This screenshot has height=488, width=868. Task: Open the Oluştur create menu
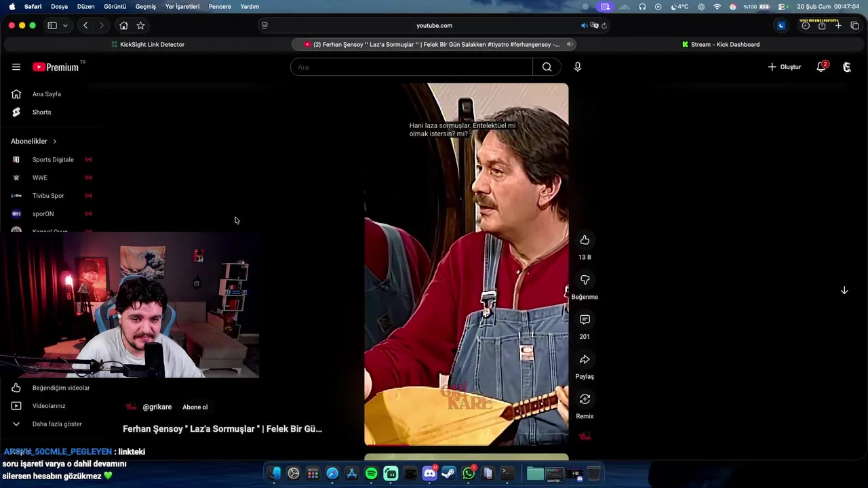784,67
